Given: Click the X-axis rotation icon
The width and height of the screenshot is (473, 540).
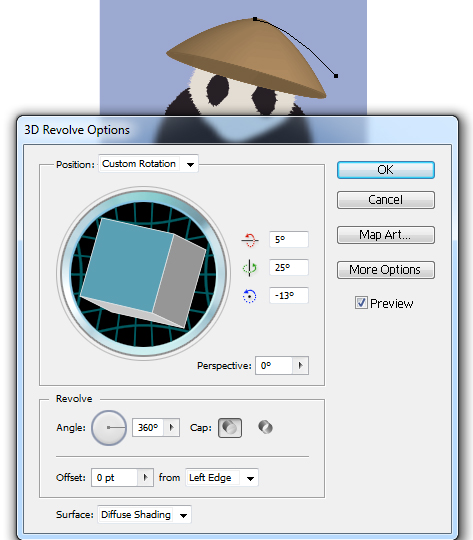Looking at the screenshot, I should pyautogui.click(x=250, y=240).
